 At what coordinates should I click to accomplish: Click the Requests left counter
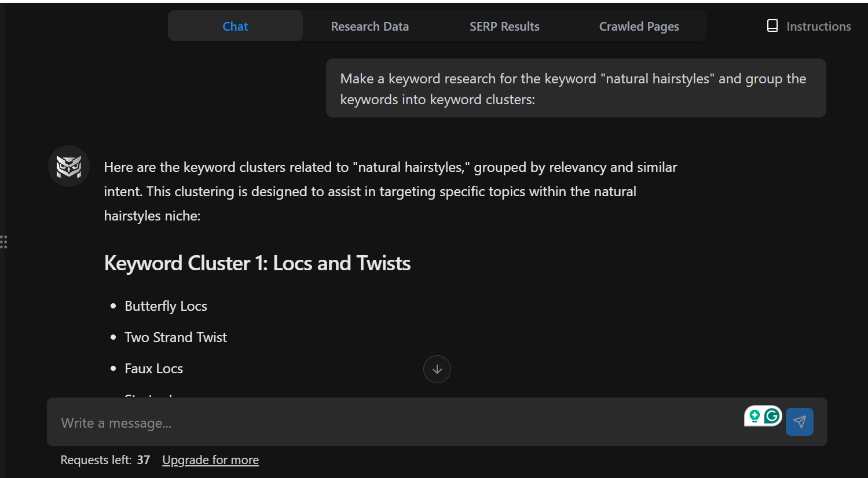tap(105, 459)
